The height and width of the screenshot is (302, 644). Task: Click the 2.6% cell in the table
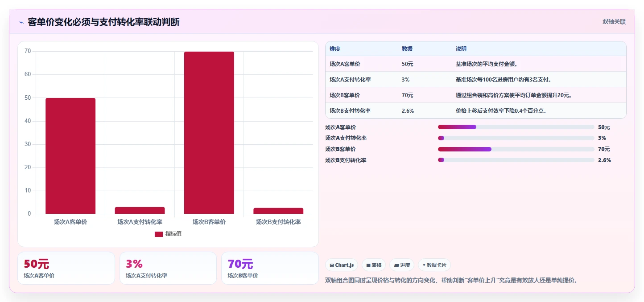tap(408, 111)
